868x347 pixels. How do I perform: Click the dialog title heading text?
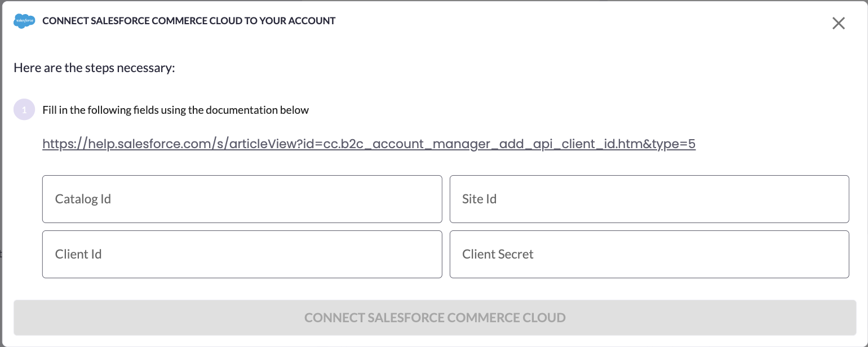[189, 21]
